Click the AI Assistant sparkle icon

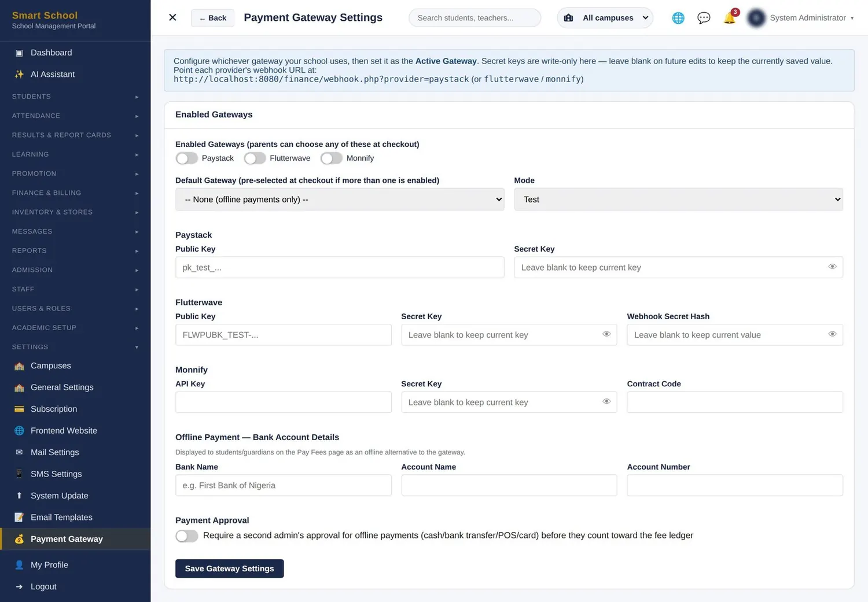pos(19,74)
